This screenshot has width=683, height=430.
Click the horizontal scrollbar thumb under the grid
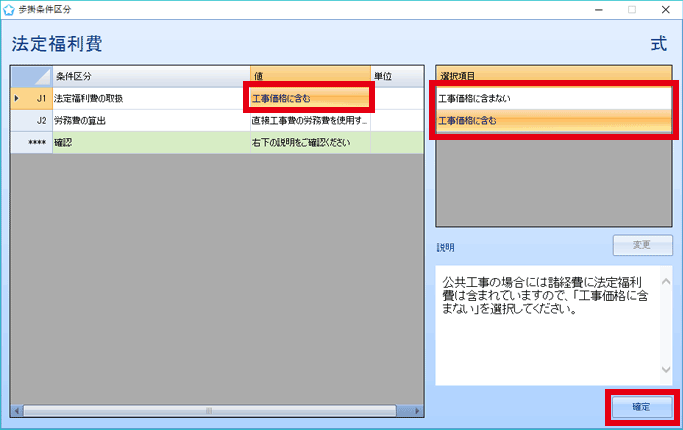click(209, 410)
